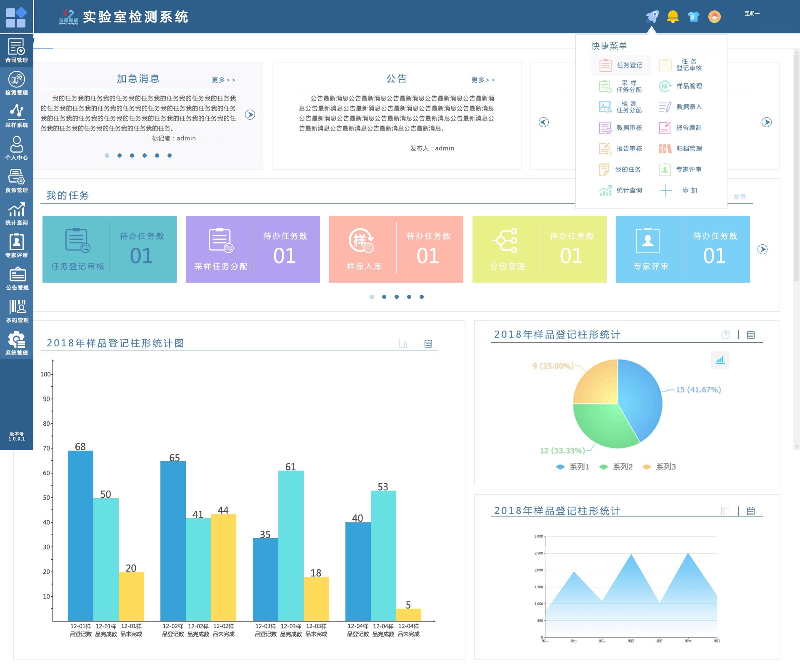The height and width of the screenshot is (672, 800).
Task: Open the 专家评审 task card
Action: click(683, 249)
